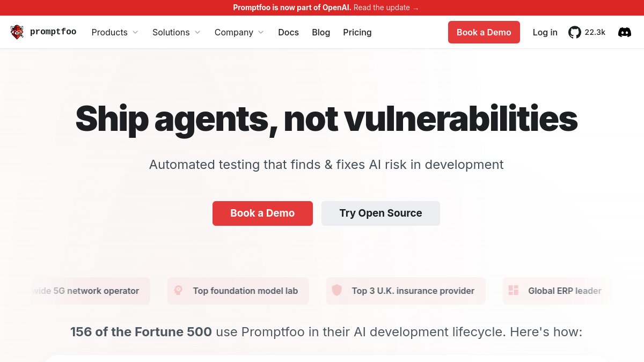Screen dimensions: 644x362
Task: Click the 5G network operator card text
Action: (86, 291)
